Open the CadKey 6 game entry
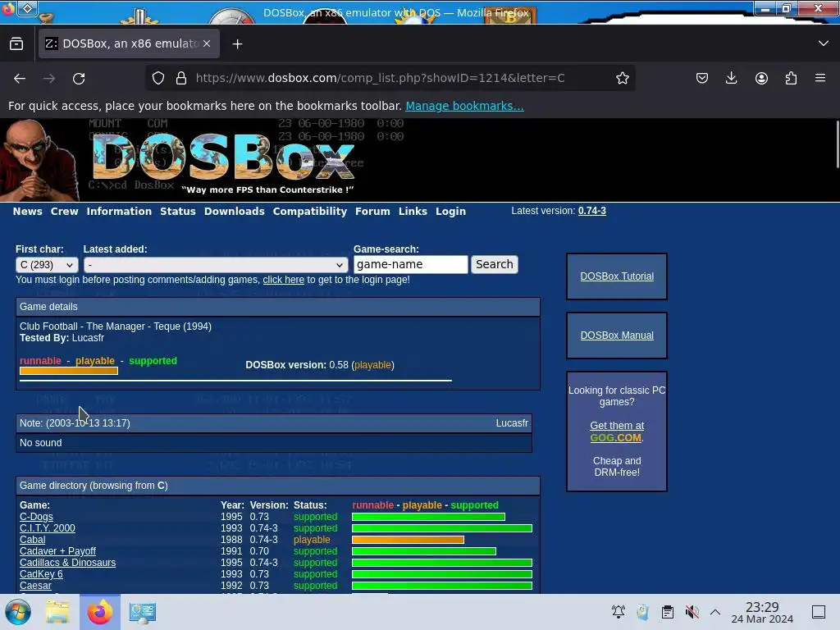840x630 pixels. coord(41,573)
